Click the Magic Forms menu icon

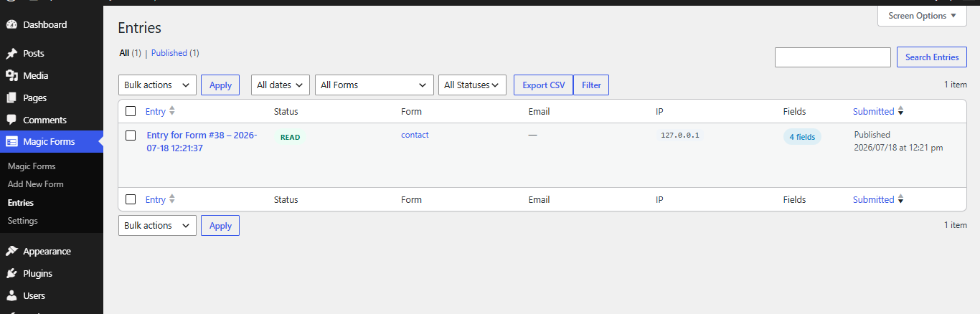11,141
